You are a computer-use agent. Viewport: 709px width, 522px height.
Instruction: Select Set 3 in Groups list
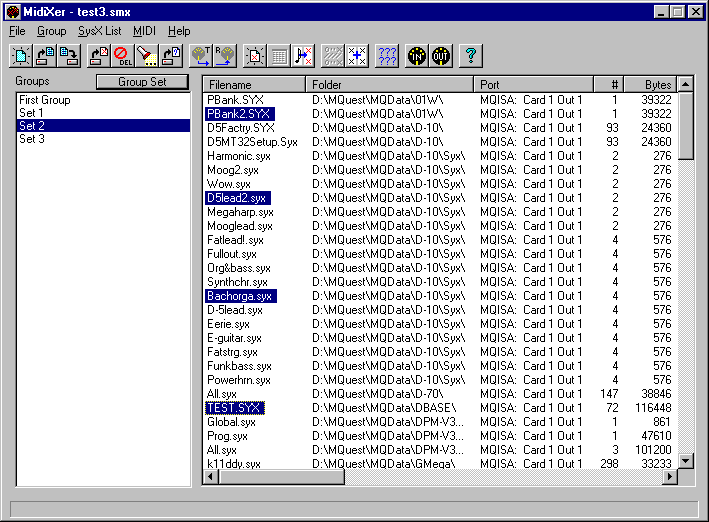(32, 139)
